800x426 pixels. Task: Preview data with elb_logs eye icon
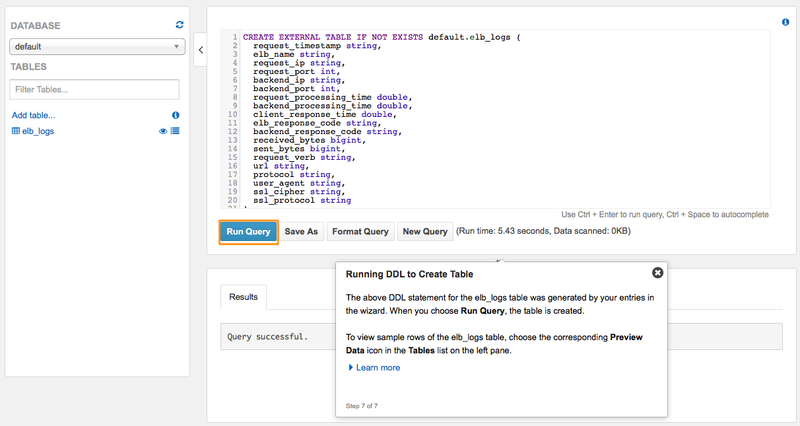[163, 131]
